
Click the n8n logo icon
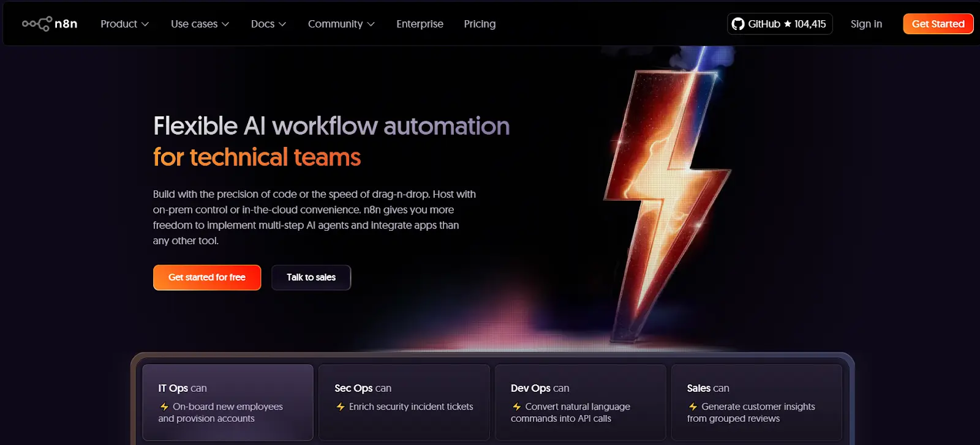[x=37, y=24]
